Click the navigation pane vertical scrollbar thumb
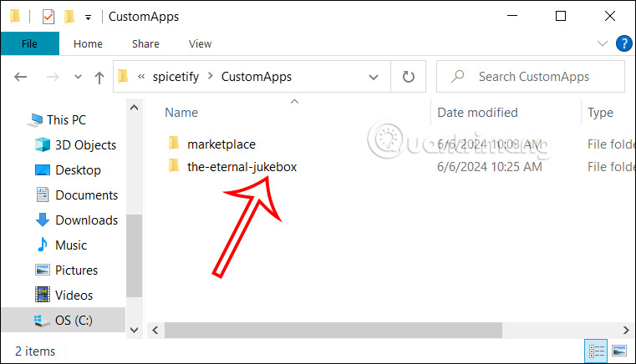The height and width of the screenshot is (364, 636). click(x=134, y=255)
